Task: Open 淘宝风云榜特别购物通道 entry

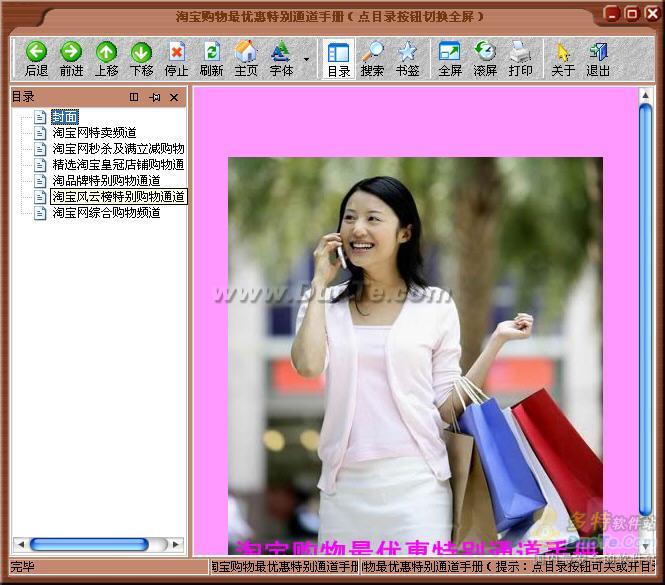Action: pos(119,196)
